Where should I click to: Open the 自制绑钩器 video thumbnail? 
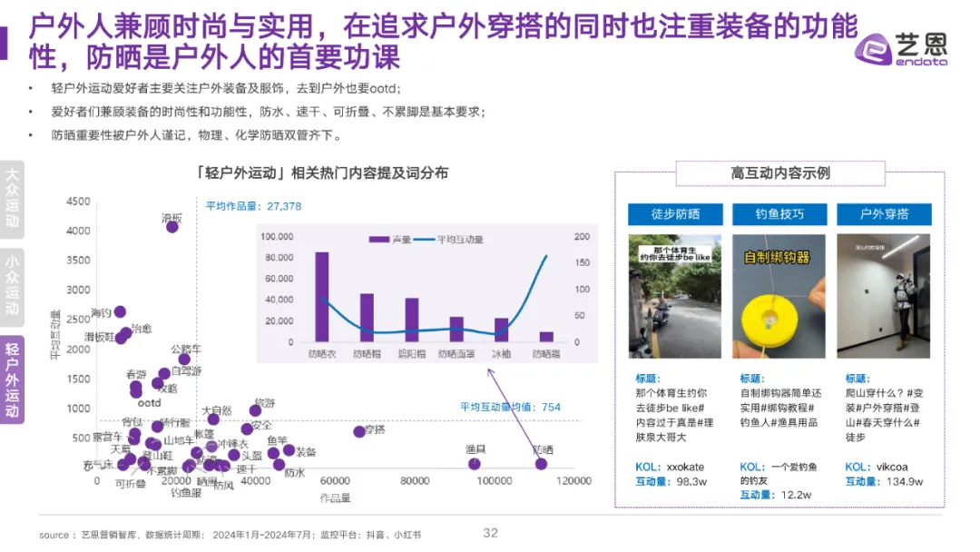[779, 300]
